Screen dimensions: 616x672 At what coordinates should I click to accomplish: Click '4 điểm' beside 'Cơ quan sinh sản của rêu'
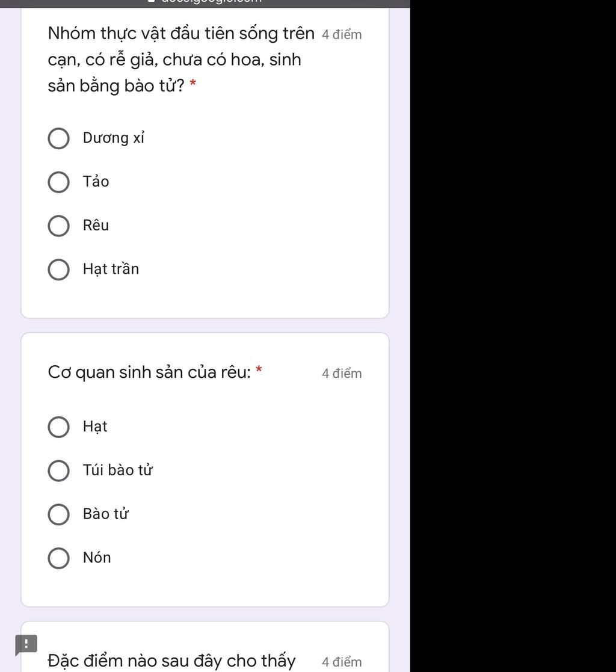342,374
